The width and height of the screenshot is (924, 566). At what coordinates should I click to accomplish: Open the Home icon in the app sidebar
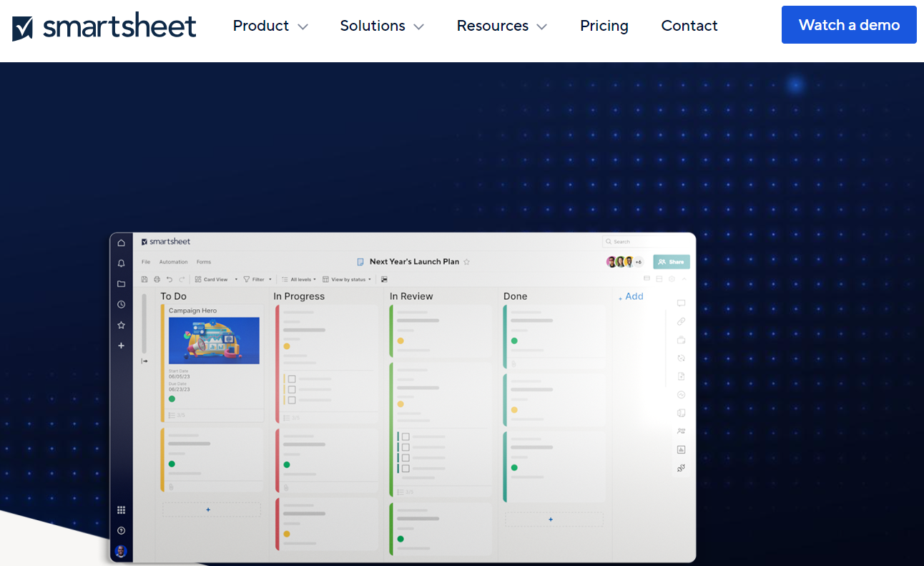pos(121,243)
